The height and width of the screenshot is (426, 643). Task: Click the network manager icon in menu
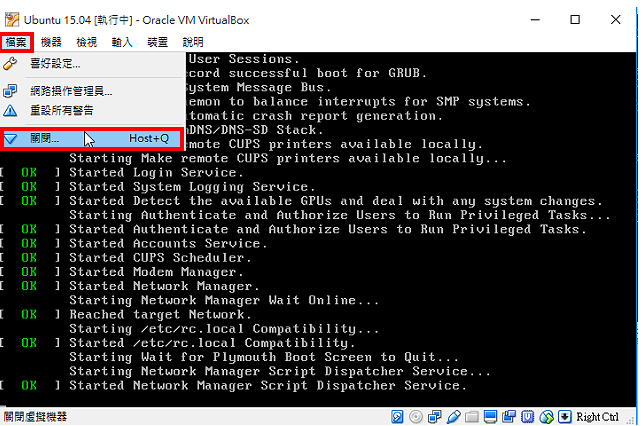tap(10, 91)
